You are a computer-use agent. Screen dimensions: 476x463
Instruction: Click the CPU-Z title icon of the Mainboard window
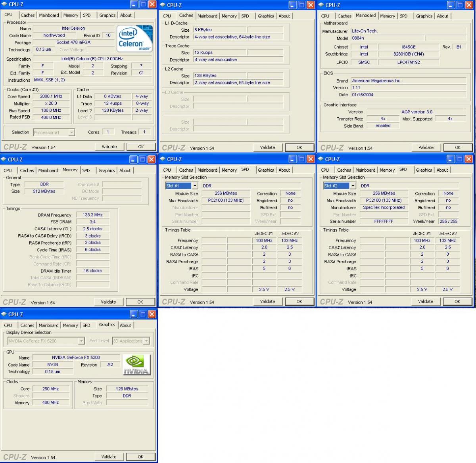[321, 5]
